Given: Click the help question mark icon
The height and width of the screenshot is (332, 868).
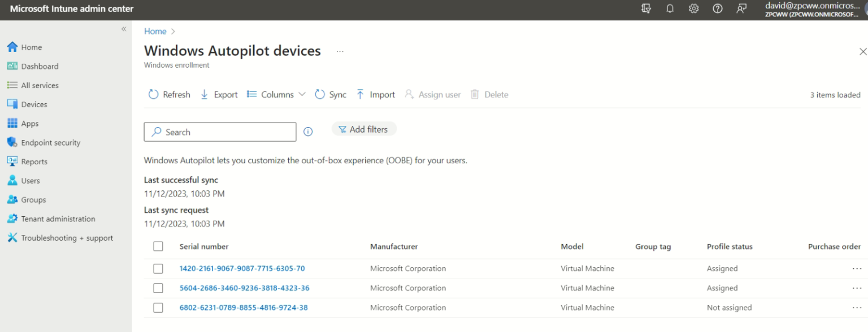Looking at the screenshot, I should pyautogui.click(x=717, y=9).
